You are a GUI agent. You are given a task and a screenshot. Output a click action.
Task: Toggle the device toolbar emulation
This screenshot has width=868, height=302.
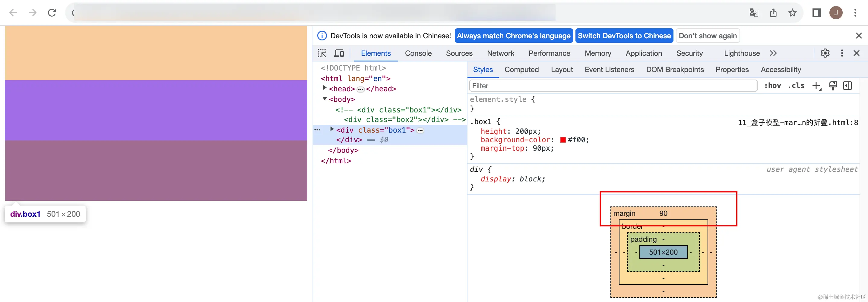click(x=339, y=53)
